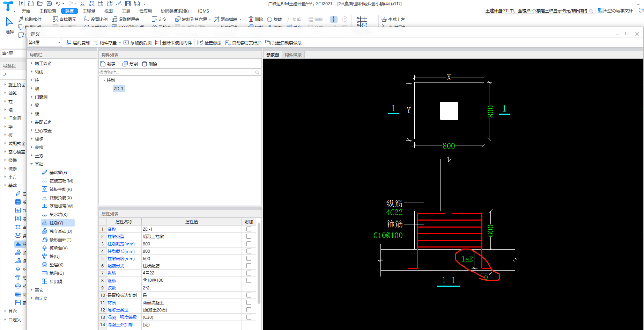Click 箍筋 property name link
Image resolution: width=644 pixels, height=330 pixels.
click(112, 280)
